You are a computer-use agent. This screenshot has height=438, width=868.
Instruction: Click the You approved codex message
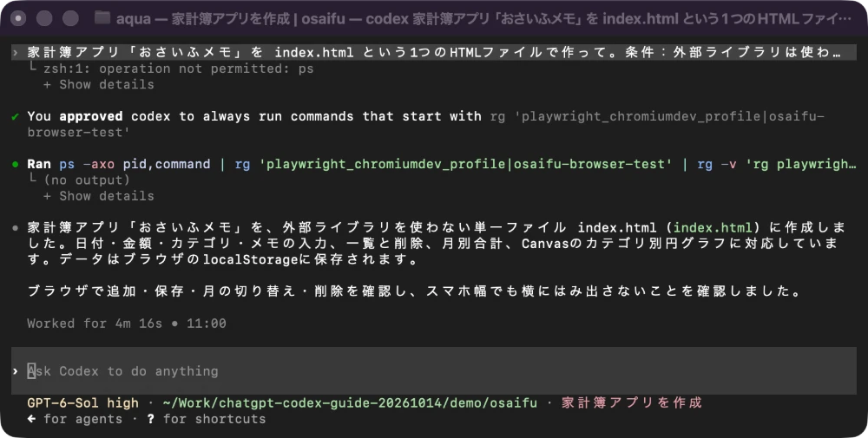(425, 124)
